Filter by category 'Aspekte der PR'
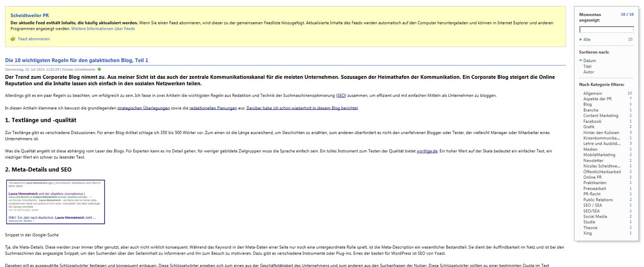The height and width of the screenshot is (267, 644). tap(597, 99)
